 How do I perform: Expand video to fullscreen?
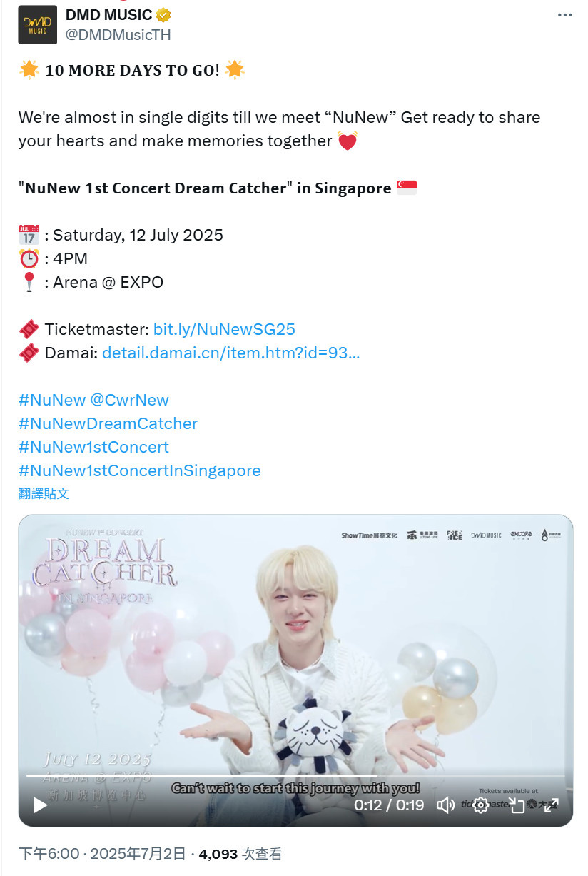[551, 805]
